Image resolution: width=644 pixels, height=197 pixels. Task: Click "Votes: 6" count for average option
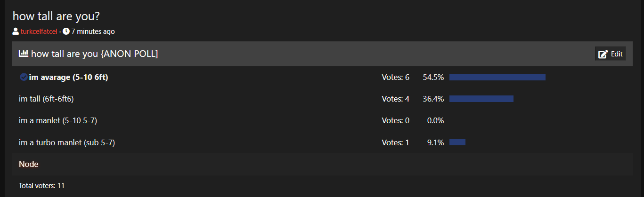395,77
